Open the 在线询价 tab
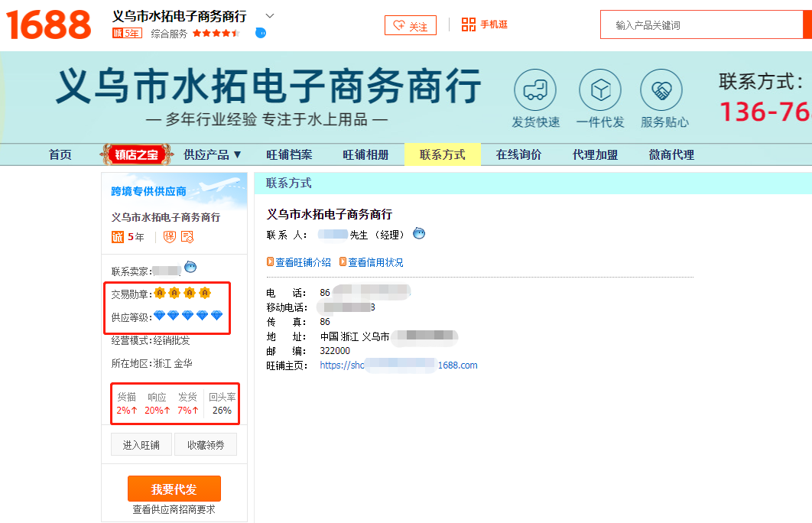812x523 pixels. click(518, 154)
